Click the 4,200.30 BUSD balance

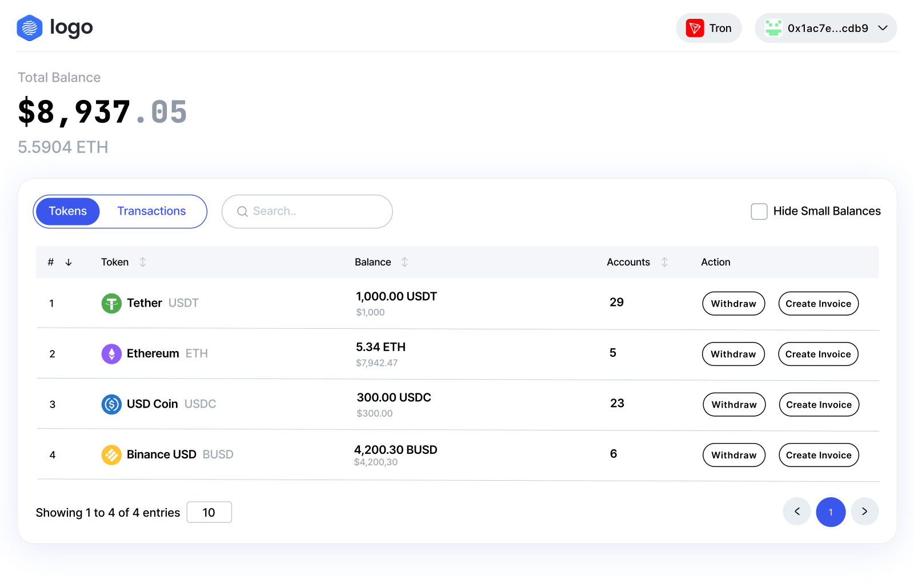tap(396, 450)
